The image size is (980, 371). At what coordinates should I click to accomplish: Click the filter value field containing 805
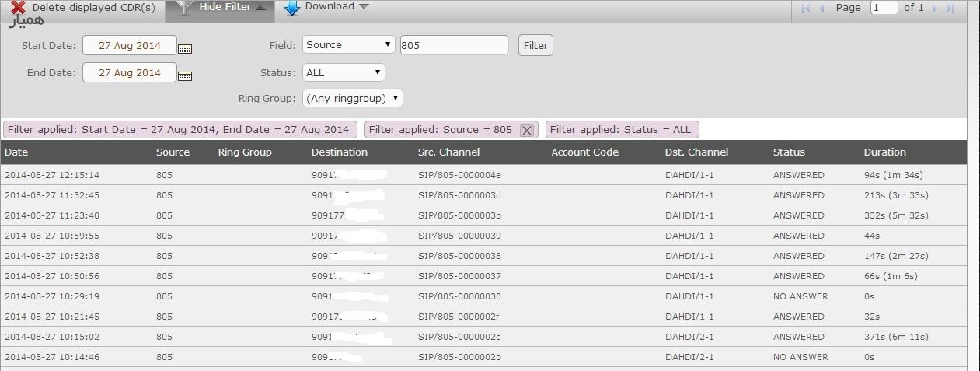[x=454, y=45]
